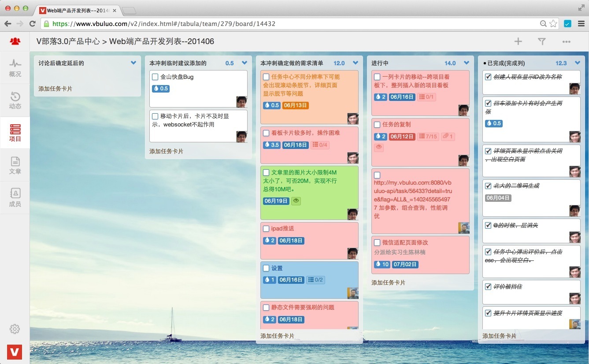Check the 金山快盘Bug card checkbox
The width and height of the screenshot is (589, 364).
coord(155,77)
